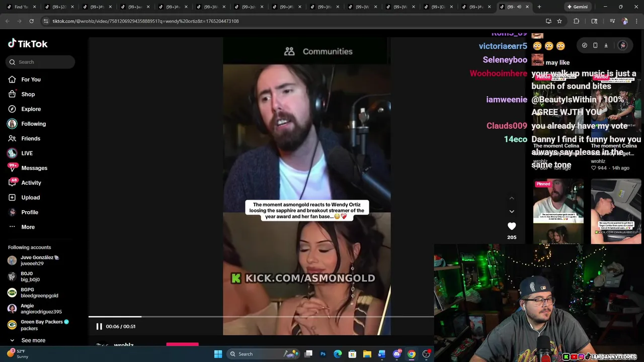Open File Explorer from the taskbar

pyautogui.click(x=367, y=354)
